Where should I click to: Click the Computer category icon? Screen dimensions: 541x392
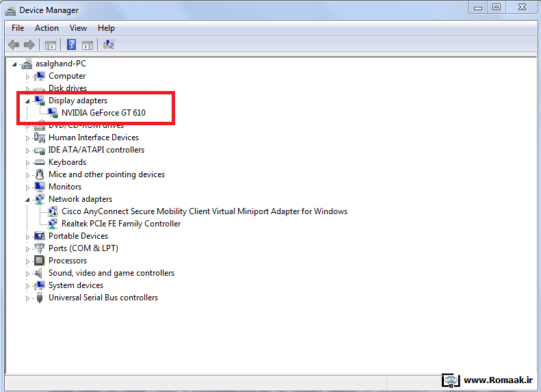(40, 76)
